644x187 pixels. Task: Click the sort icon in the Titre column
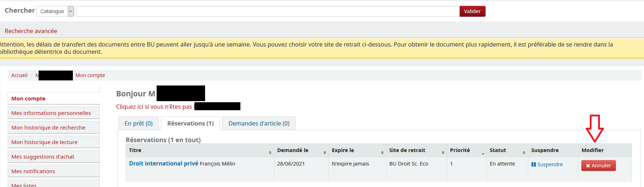(x=270, y=152)
